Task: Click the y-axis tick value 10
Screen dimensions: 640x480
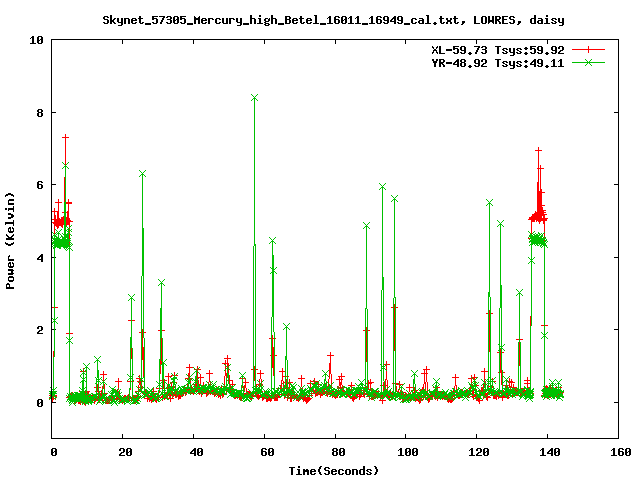Action: [36, 40]
